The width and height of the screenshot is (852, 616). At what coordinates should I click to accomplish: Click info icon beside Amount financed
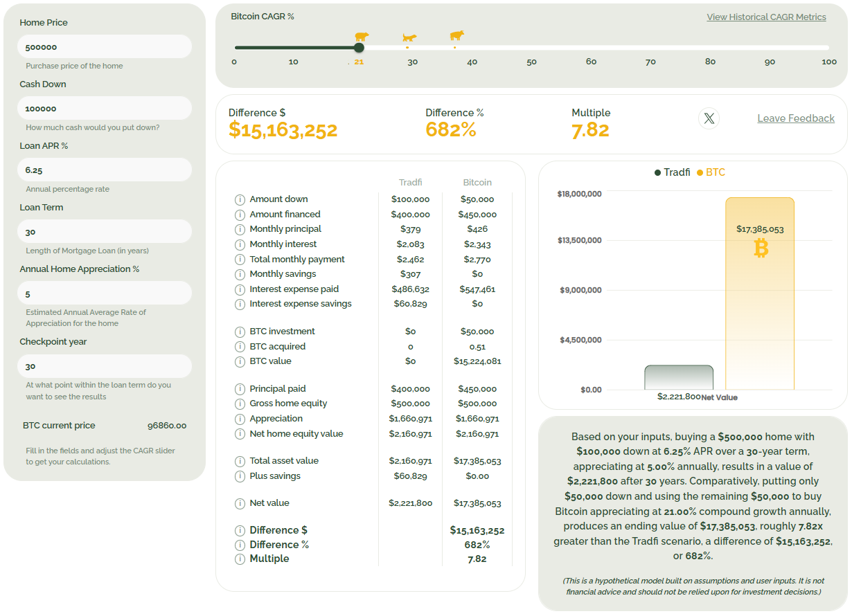coord(240,215)
